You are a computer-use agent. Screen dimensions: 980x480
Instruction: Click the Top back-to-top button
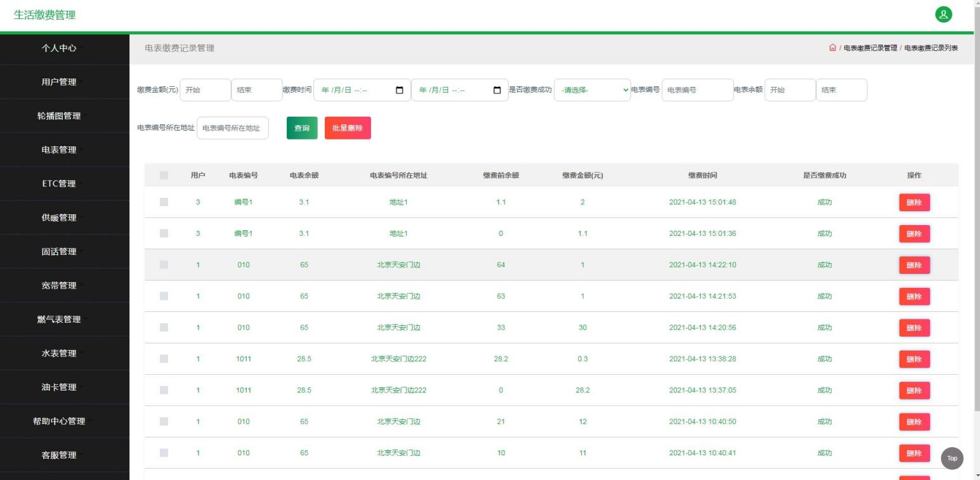pyautogui.click(x=951, y=458)
